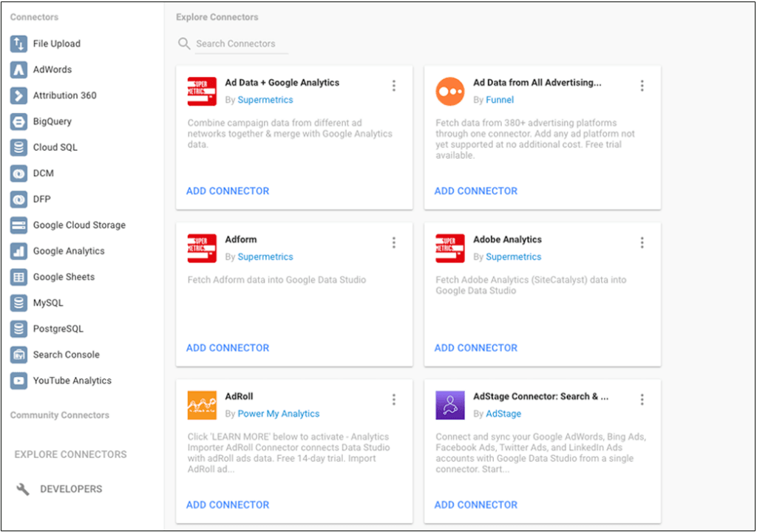The image size is (757, 532).
Task: Click the Supermetrics logo on Adform card
Action: click(202, 248)
